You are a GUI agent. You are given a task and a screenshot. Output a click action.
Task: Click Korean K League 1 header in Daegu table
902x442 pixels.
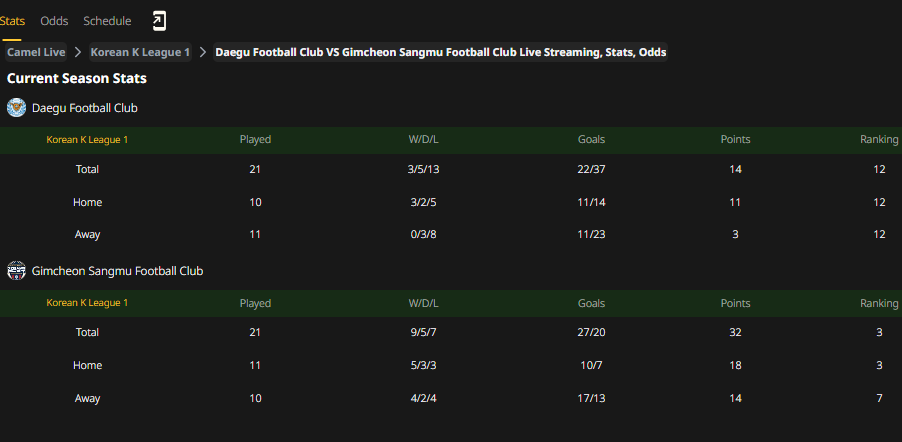(87, 140)
